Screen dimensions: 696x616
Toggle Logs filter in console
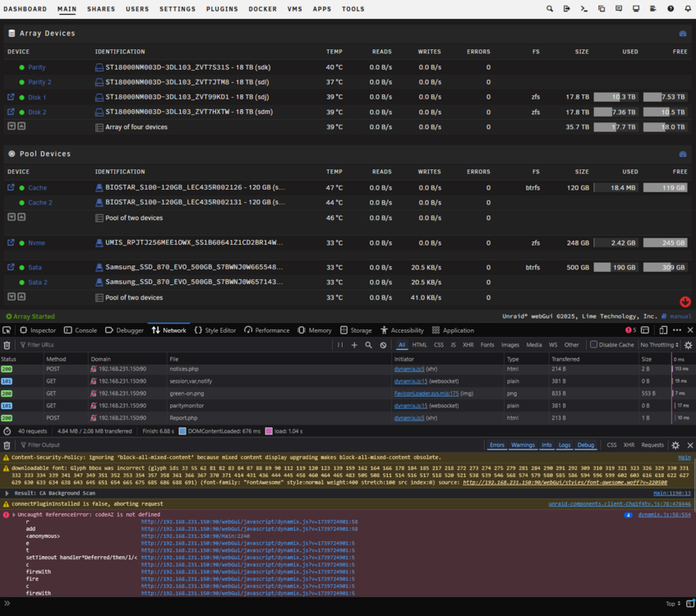[x=565, y=444]
